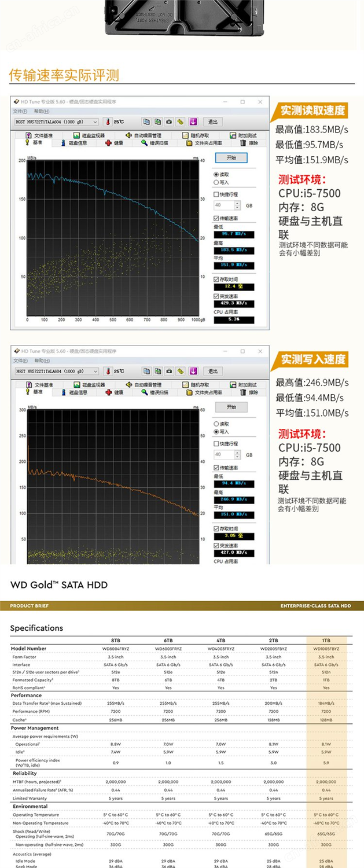Click camera save-screenshot icon in read-test window
The width and height of the screenshot is (364, 868).
click(x=169, y=122)
